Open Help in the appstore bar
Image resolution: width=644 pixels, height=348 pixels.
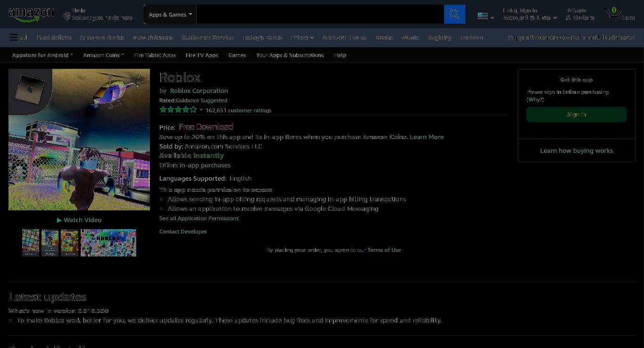click(340, 55)
